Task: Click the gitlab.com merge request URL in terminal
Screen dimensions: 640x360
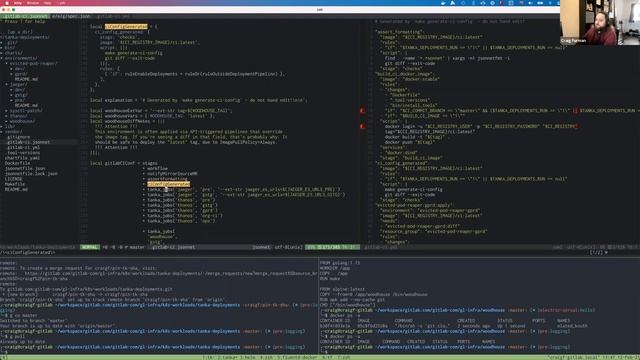Action: (x=171, y=273)
